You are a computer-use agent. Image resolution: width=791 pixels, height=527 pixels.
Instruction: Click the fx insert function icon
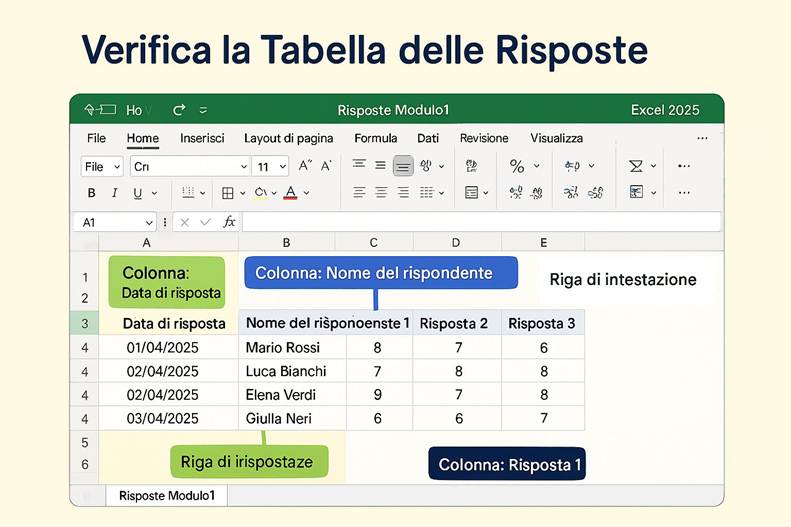(230, 222)
